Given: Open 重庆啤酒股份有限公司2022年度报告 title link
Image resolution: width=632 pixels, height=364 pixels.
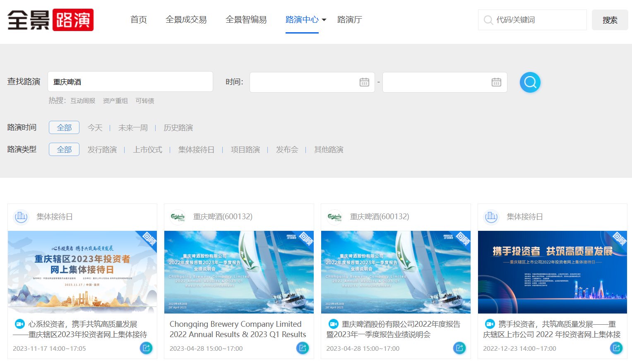Looking at the screenshot, I should pyautogui.click(x=394, y=329).
